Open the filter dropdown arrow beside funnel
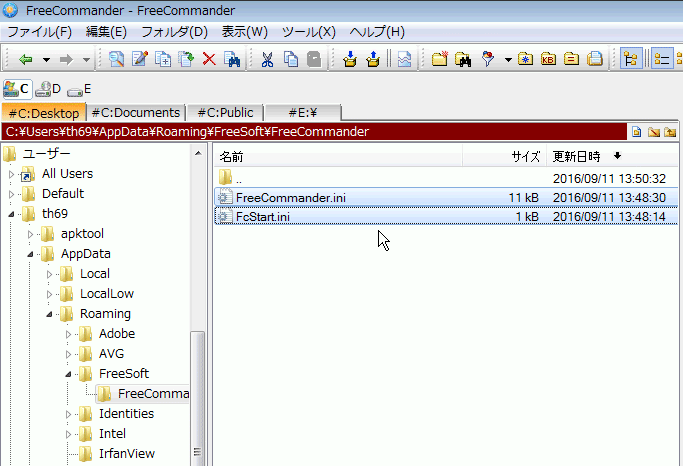This screenshot has height=466, width=683. (x=508, y=60)
